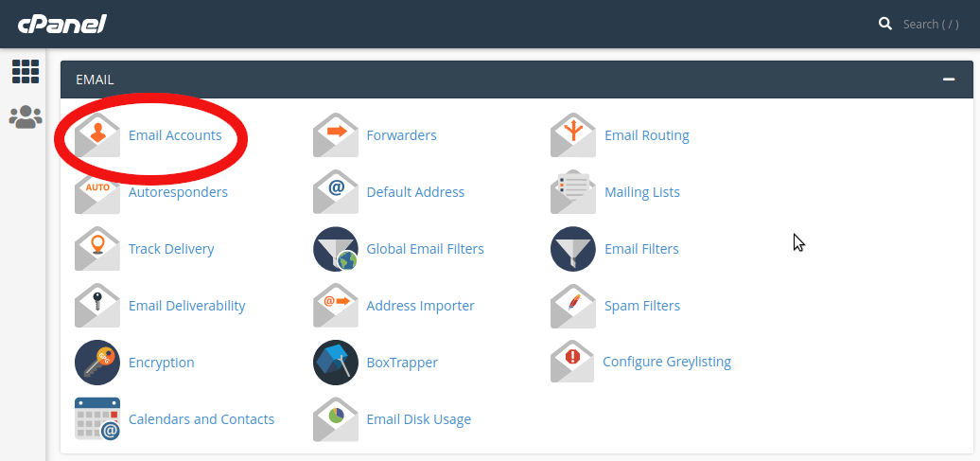Open the Track Delivery pin icon
The image size is (980, 461).
pos(96,249)
